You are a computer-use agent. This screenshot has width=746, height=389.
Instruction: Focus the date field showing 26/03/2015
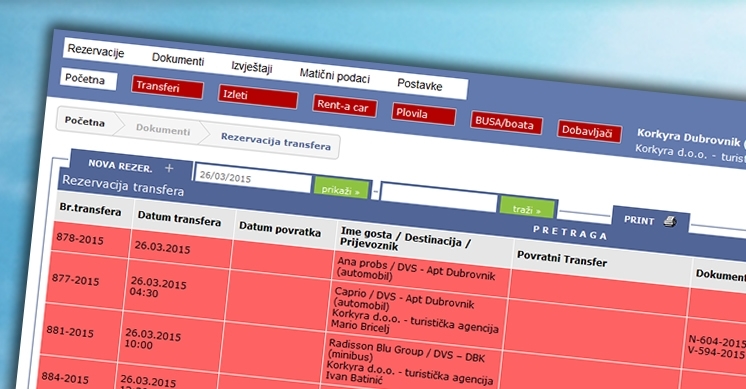point(253,178)
